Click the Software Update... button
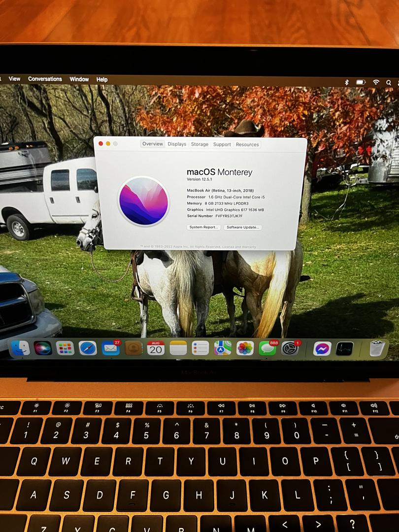This screenshot has height=532, width=399. pyautogui.click(x=243, y=227)
